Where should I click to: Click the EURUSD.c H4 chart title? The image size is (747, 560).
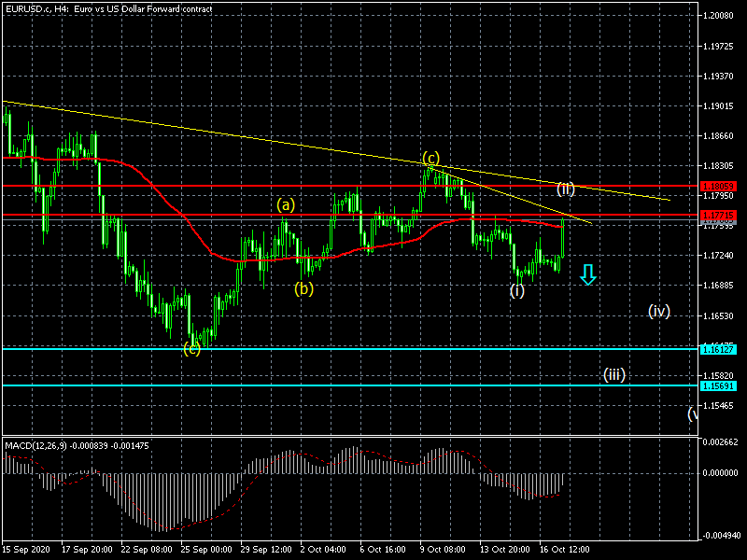pos(107,8)
